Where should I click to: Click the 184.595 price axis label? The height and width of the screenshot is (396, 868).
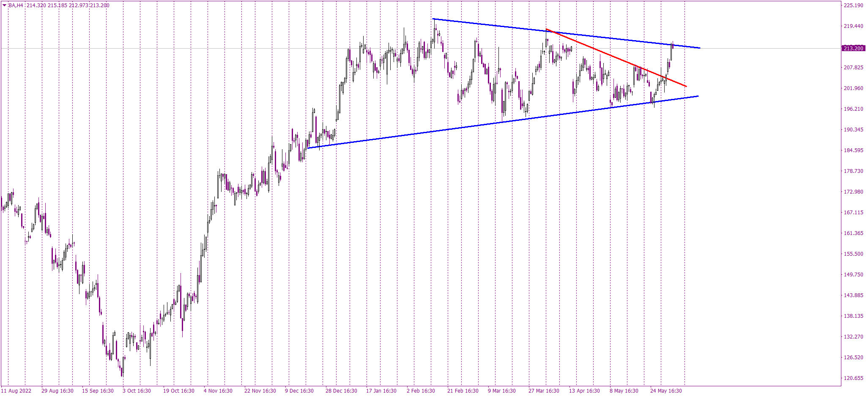click(853, 150)
